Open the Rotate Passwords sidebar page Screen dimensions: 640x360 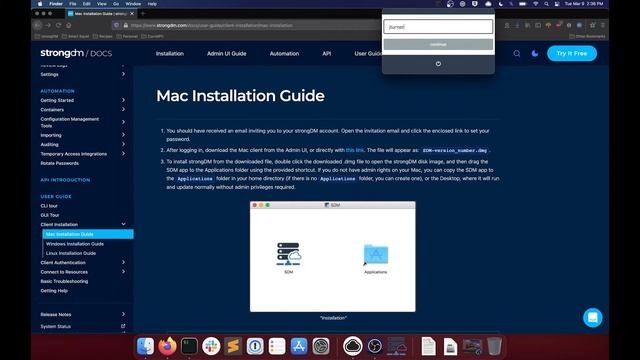pyautogui.click(x=60, y=163)
